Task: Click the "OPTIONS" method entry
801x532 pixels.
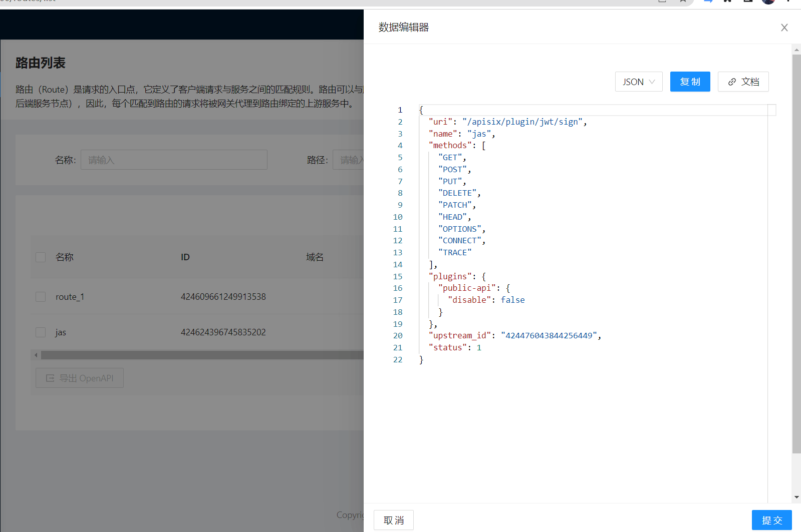Action: tap(462, 229)
